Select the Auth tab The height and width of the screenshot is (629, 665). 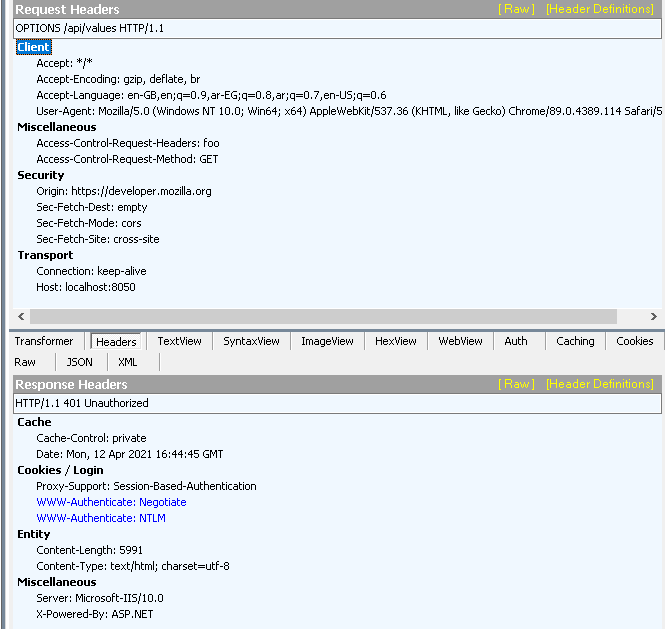[x=516, y=341]
